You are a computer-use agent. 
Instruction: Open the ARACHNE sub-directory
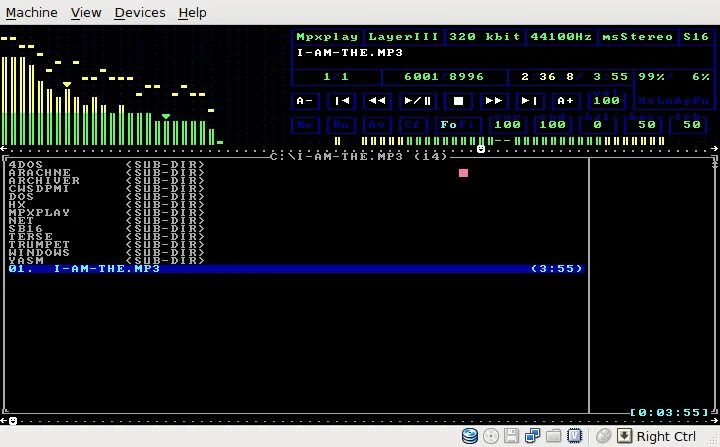[x=107, y=172]
